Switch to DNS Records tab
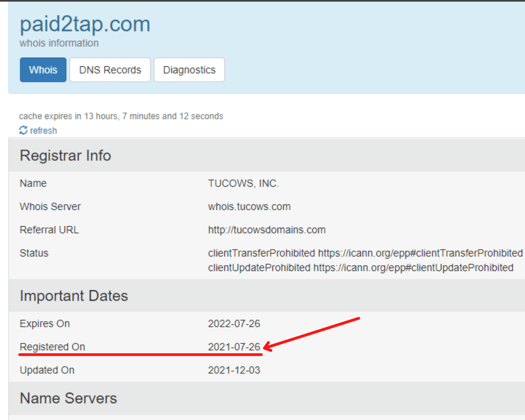Viewport: 525px width, 420px height. point(110,70)
